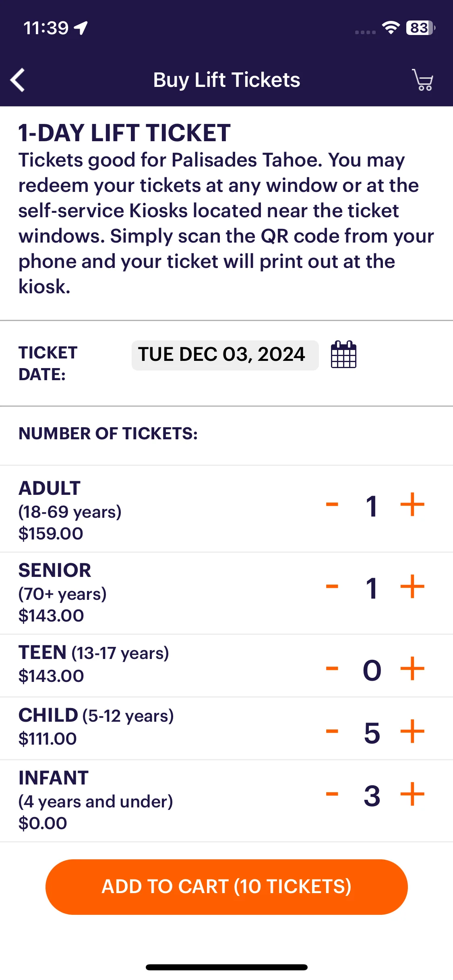Increase Adult ticket count with plus

tap(412, 504)
